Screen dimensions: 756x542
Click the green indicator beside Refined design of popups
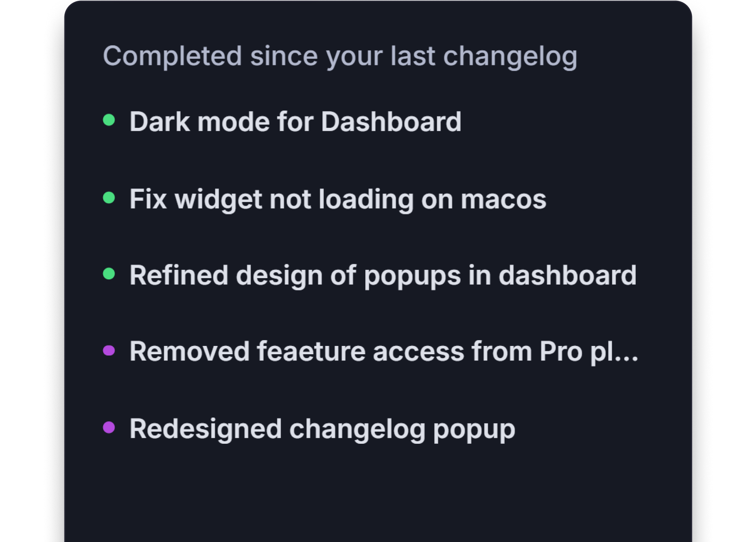click(x=109, y=275)
